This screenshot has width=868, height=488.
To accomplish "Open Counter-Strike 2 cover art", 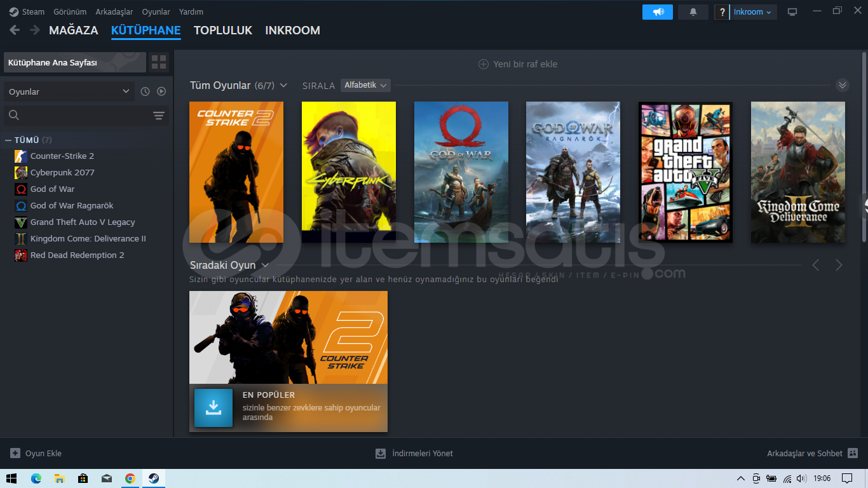I will coord(236,172).
